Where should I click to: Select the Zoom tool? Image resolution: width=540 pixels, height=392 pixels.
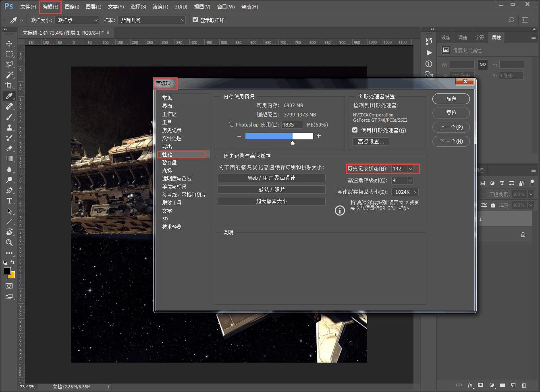pos(9,243)
